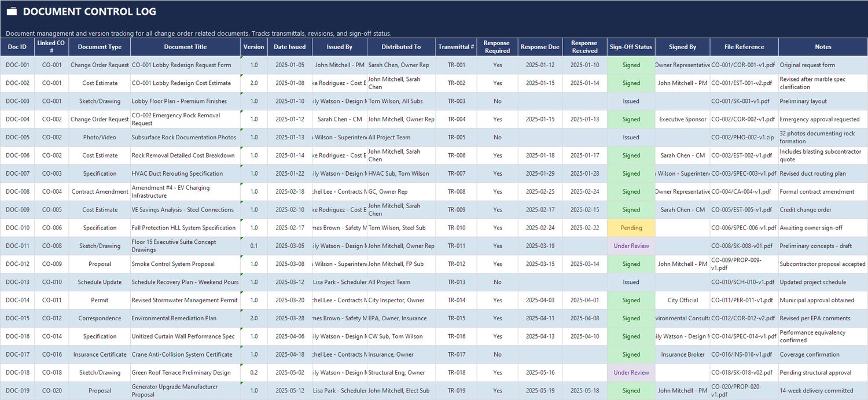
Task: Click file reference CO-002/PHO-002-v1.zip
Action: click(x=744, y=137)
